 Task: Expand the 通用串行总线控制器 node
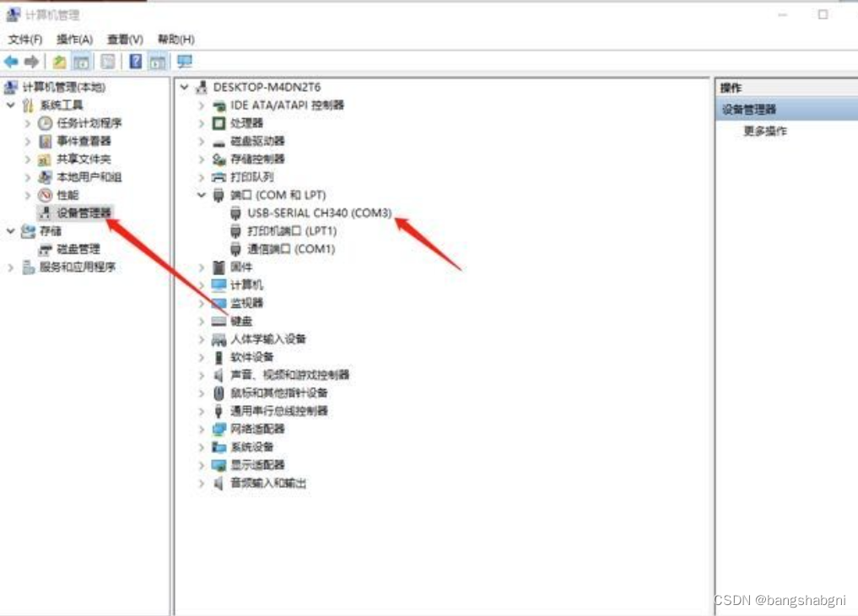pos(202,411)
